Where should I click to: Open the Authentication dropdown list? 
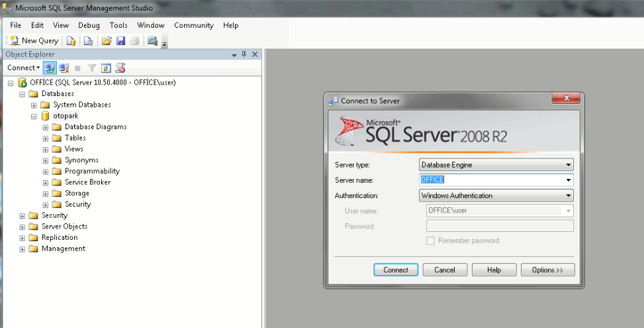click(x=496, y=195)
